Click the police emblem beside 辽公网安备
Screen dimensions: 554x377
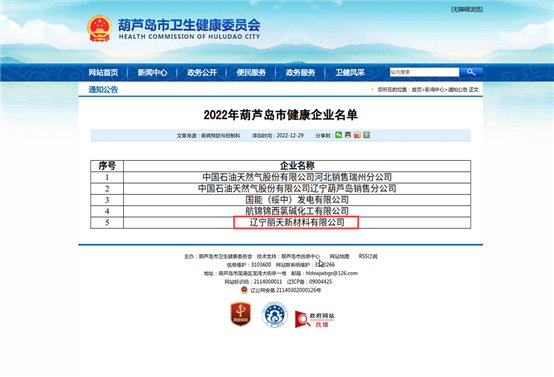pyautogui.click(x=244, y=290)
